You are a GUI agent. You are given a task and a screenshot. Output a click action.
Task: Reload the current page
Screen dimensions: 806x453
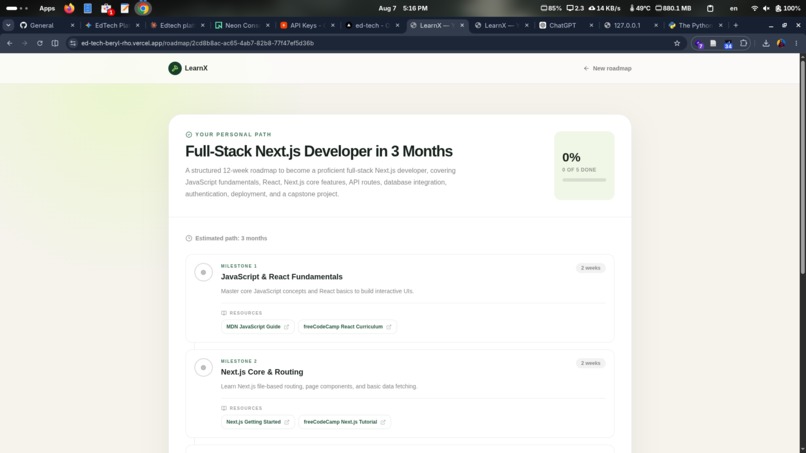(x=40, y=43)
